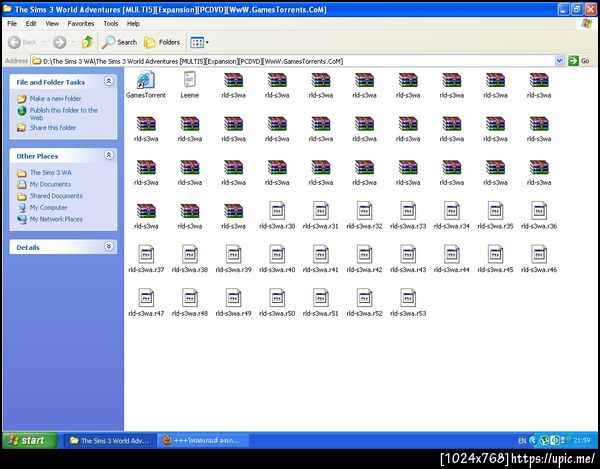Screen dimensions: 600x469
Task: Select the rld-s3wa.r50 file
Action: click(x=277, y=303)
